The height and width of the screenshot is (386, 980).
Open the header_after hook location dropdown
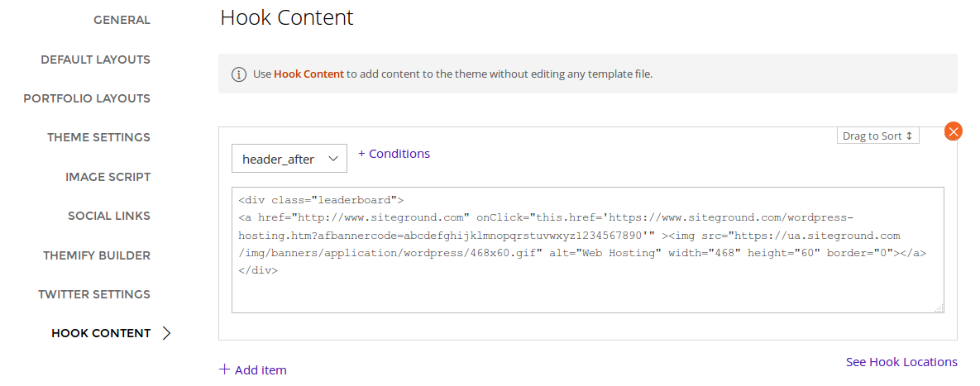(289, 159)
